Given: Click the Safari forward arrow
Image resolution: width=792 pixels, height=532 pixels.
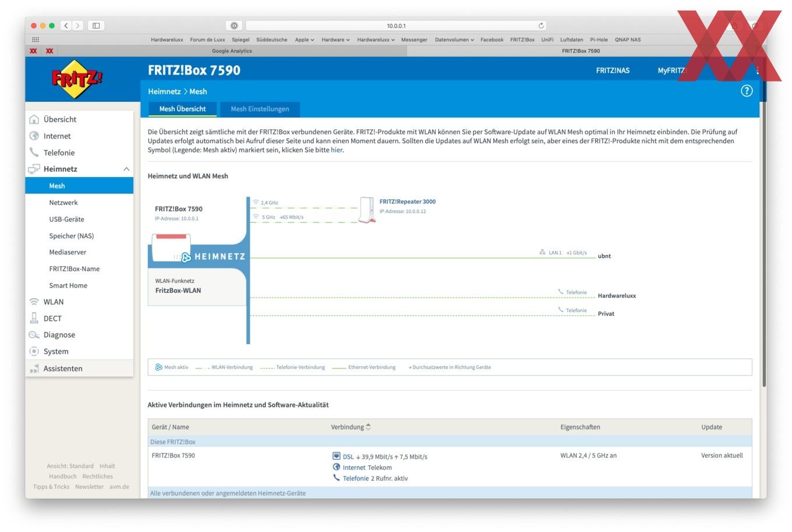Looking at the screenshot, I should click(x=78, y=26).
